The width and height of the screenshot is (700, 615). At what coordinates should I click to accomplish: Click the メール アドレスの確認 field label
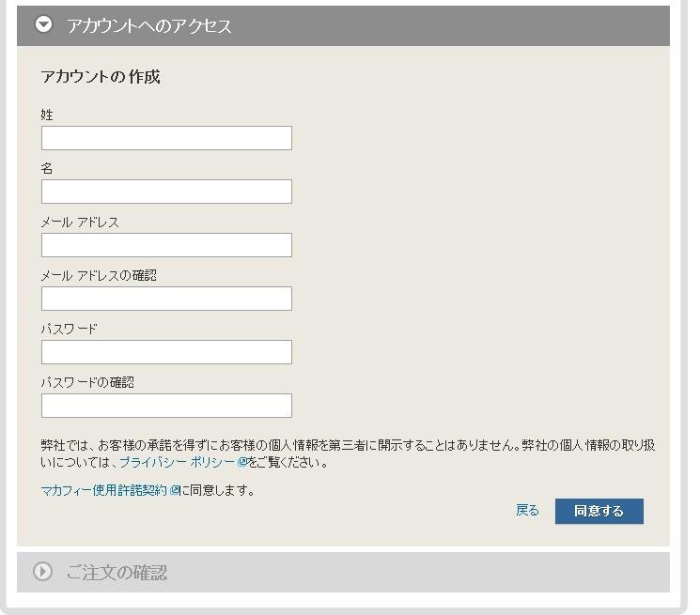99,276
